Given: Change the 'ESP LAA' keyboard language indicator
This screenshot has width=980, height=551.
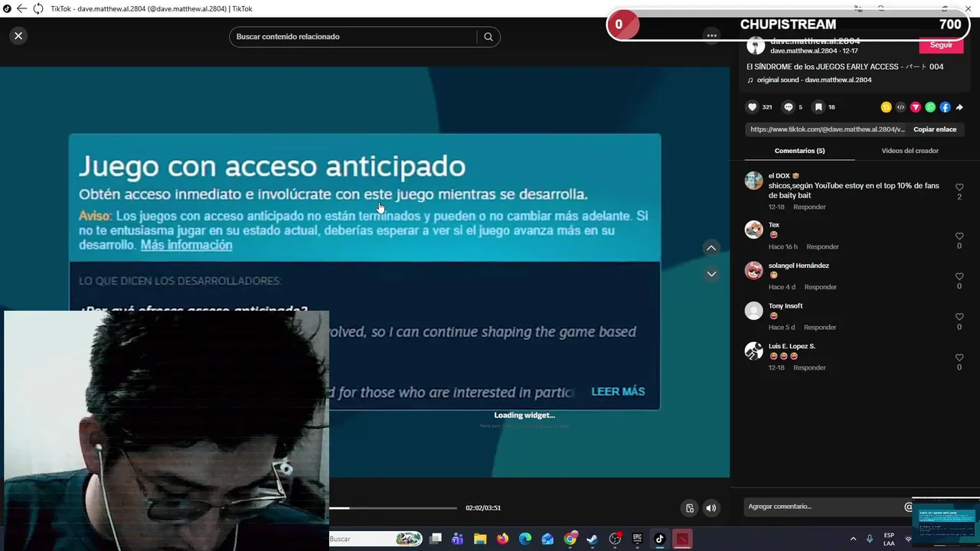Looking at the screenshot, I should [889, 539].
